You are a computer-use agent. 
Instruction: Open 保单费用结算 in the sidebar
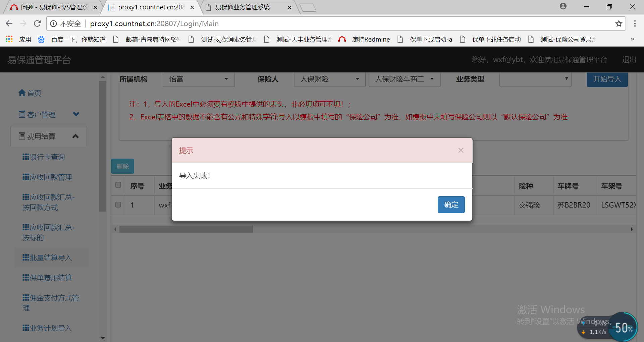click(47, 278)
